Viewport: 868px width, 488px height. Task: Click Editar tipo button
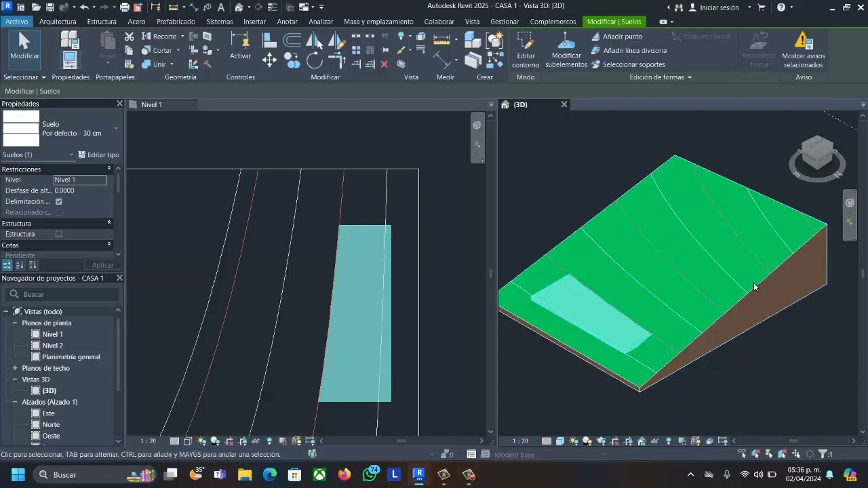tap(99, 155)
